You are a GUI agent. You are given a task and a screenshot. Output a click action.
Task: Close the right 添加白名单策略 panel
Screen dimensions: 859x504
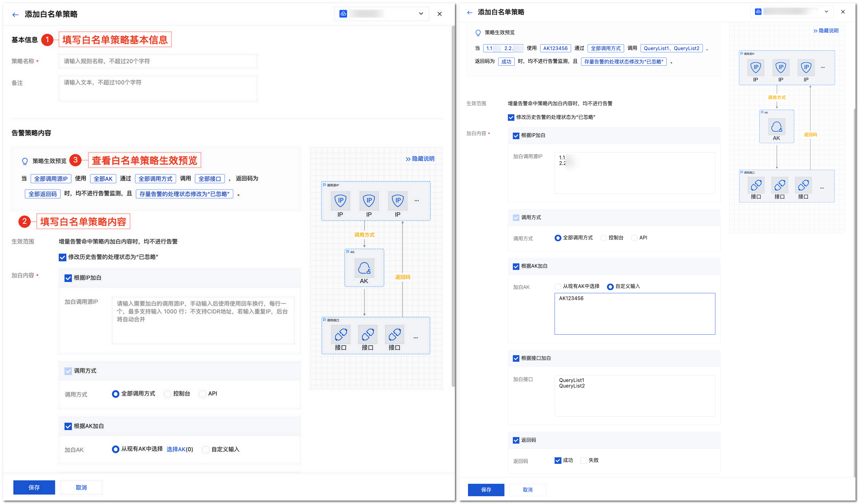pos(843,12)
